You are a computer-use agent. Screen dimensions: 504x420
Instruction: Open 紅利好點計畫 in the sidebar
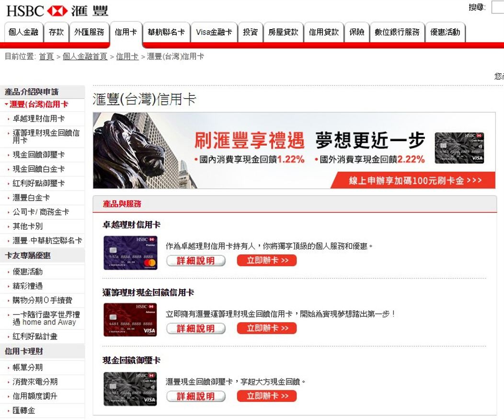click(x=35, y=337)
